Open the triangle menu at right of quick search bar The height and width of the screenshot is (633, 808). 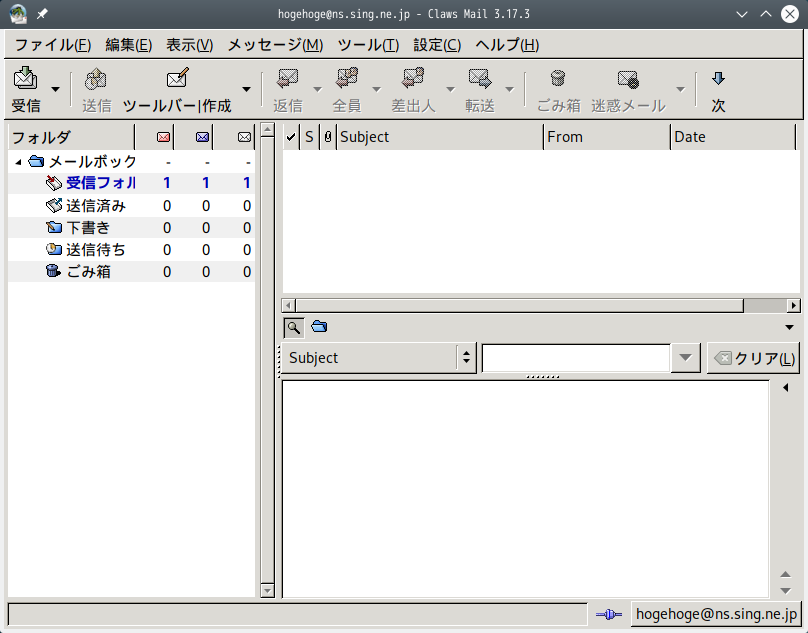coord(789,327)
